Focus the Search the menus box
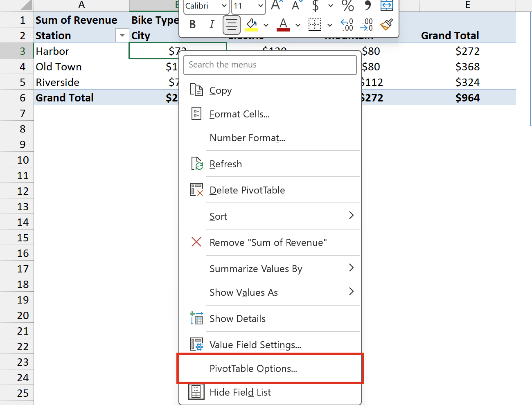The image size is (532, 405). pos(270,65)
